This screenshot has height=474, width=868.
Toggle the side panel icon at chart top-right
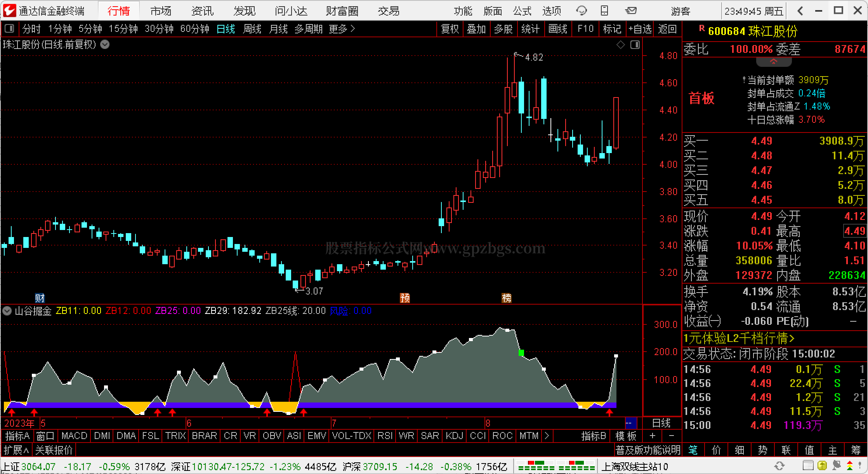click(x=635, y=45)
